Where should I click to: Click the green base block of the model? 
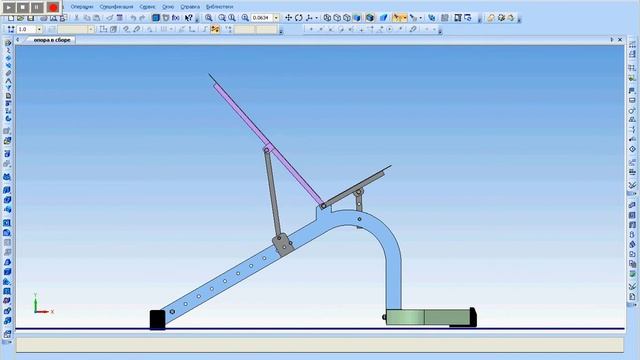point(428,317)
